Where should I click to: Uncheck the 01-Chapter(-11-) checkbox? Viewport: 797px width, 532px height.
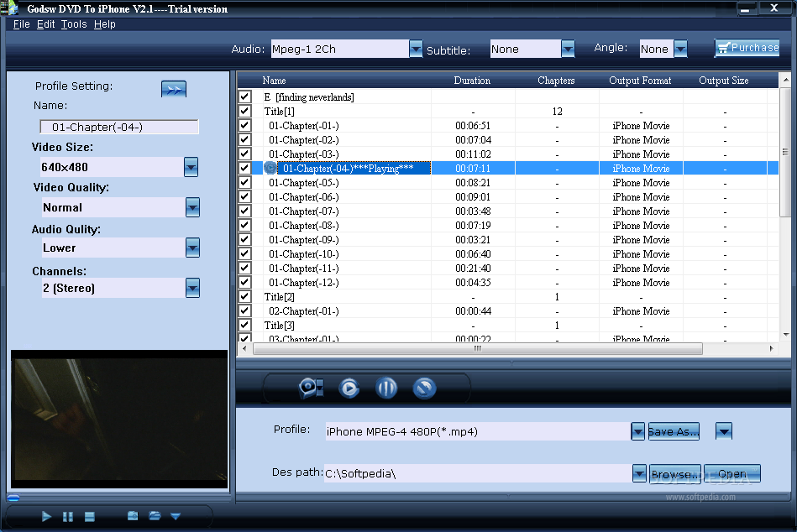coord(245,268)
